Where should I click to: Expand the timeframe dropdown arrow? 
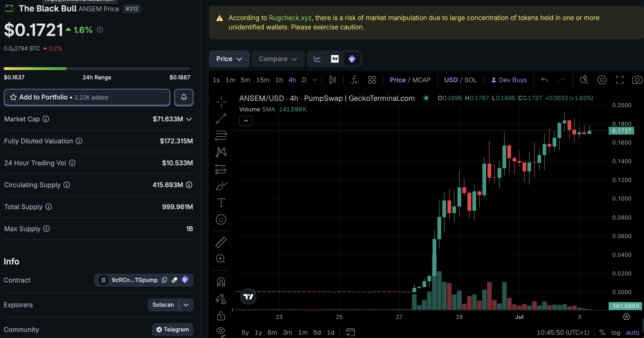tap(315, 80)
